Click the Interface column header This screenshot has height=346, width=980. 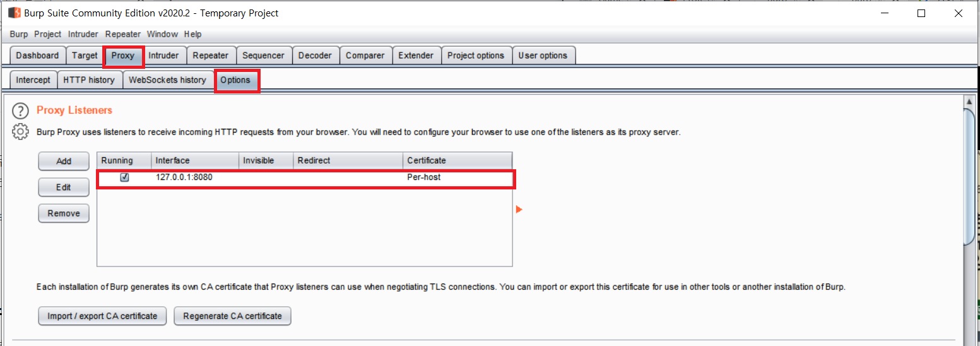[195, 160]
